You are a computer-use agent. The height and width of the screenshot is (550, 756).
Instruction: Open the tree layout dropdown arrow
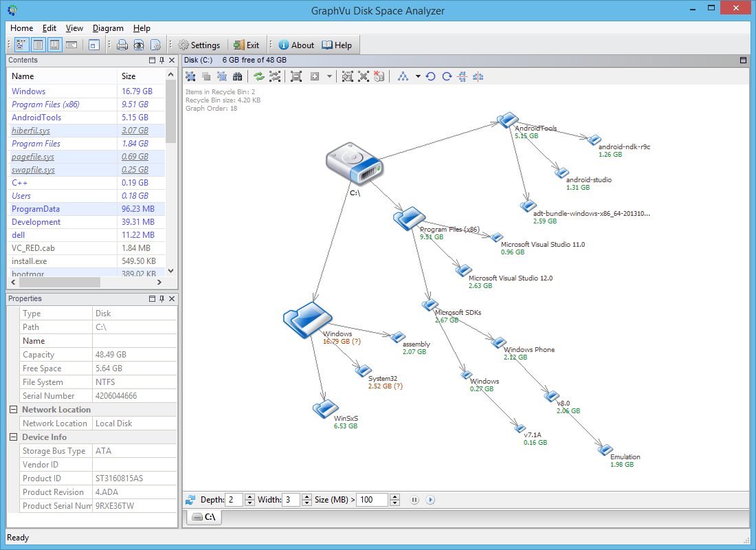418,76
